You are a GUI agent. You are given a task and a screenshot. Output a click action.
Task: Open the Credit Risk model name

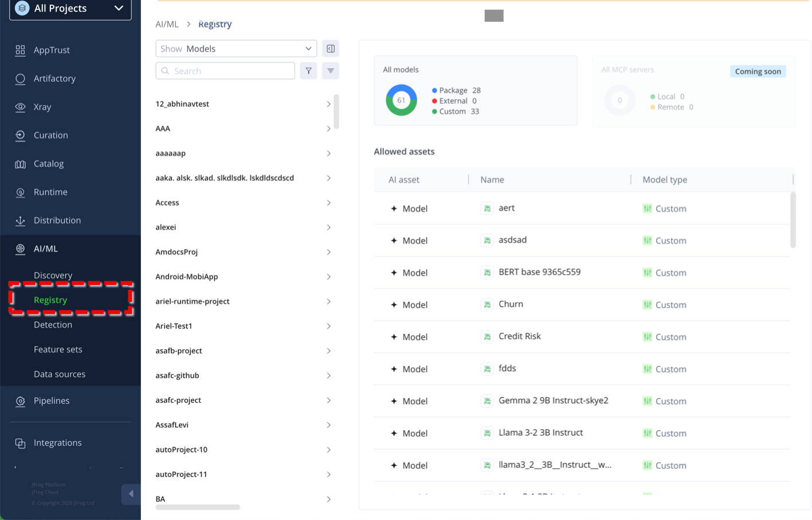click(520, 336)
